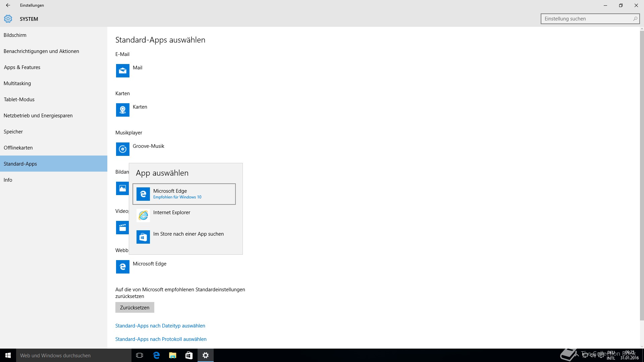Click the Karten default app label
Viewport: 644px width, 362px height.
pyautogui.click(x=140, y=107)
